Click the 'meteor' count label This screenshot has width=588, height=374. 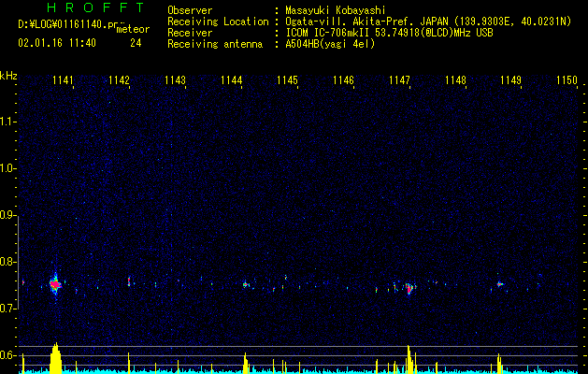(133, 29)
